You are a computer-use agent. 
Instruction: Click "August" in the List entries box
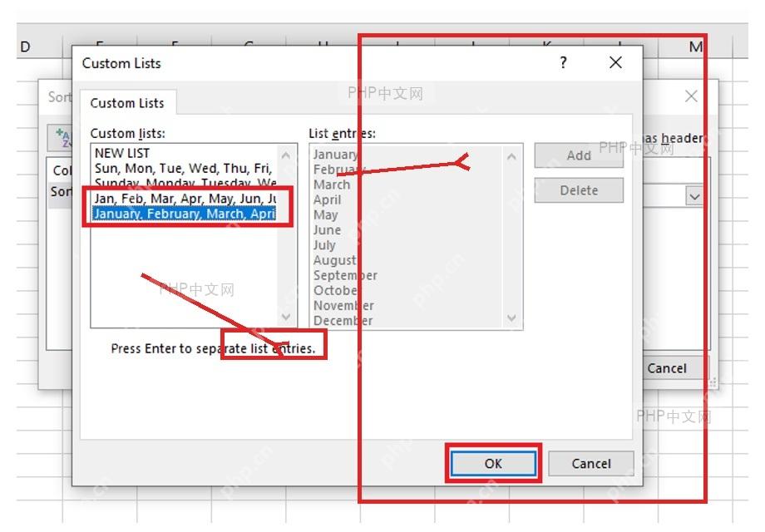pos(334,260)
